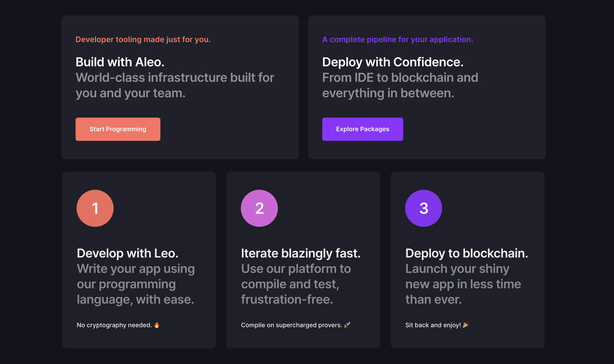Click 'From IDE to blockchain' subtitle text

click(x=400, y=78)
